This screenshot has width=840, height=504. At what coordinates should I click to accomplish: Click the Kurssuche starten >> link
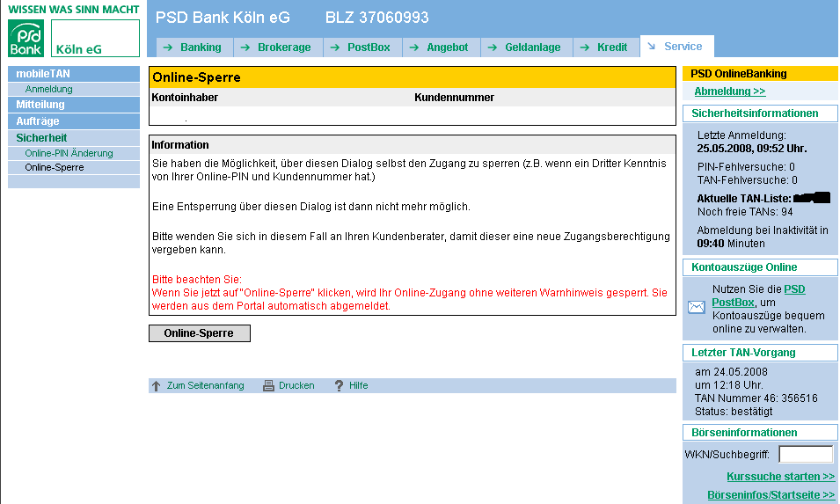tap(780, 477)
